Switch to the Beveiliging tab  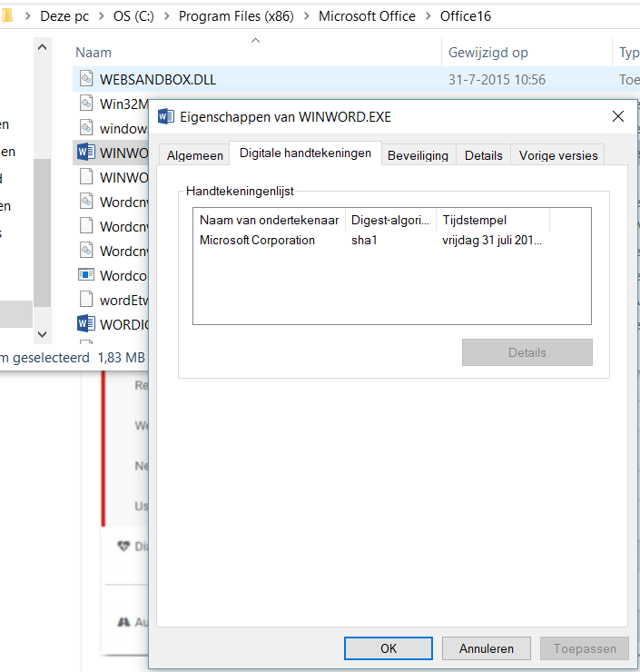(418, 155)
